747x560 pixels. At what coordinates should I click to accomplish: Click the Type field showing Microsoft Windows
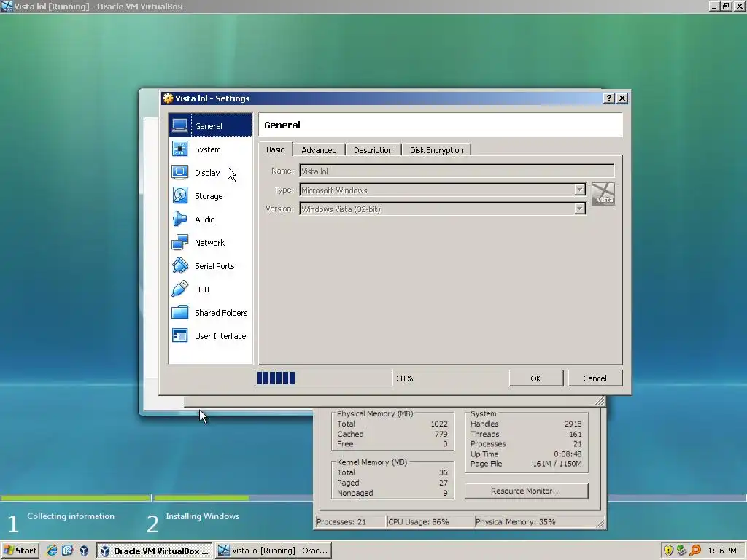point(442,190)
